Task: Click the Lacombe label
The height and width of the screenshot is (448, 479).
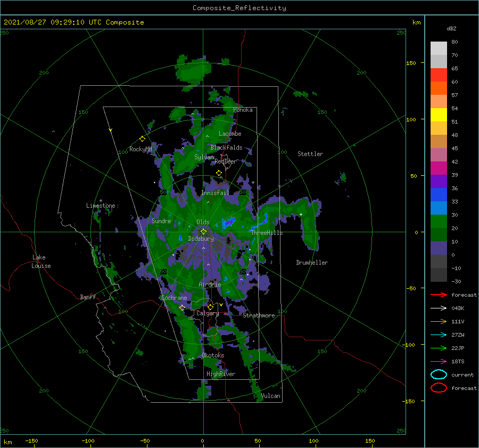Action: tap(230, 134)
